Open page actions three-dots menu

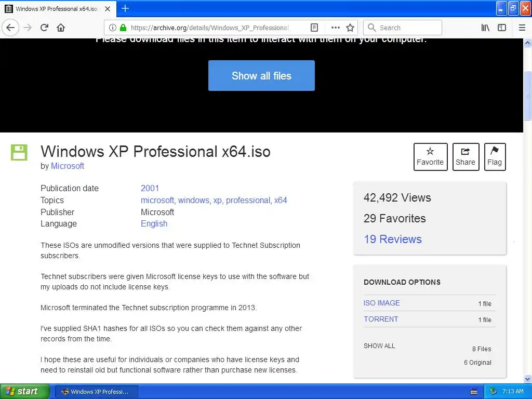pos(336,28)
